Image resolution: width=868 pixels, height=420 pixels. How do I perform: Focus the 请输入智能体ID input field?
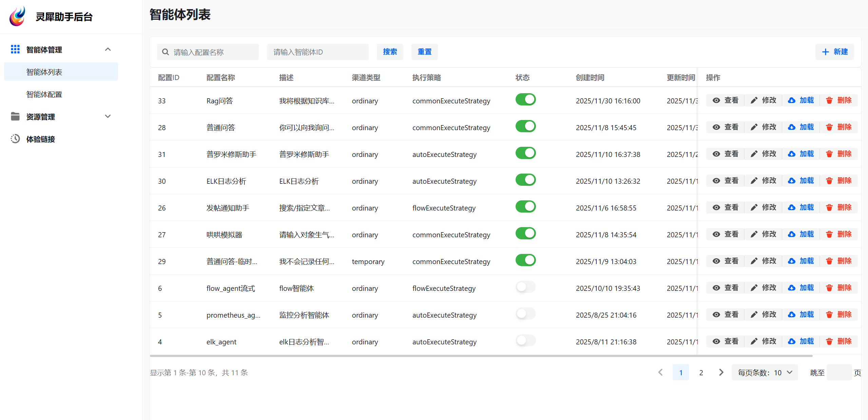(317, 52)
